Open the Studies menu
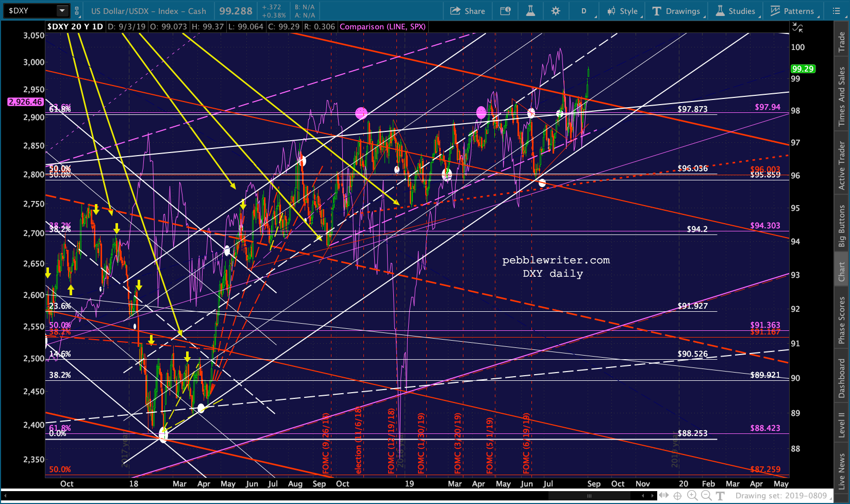Image resolution: width=850 pixels, height=504 pixels. coord(736,11)
